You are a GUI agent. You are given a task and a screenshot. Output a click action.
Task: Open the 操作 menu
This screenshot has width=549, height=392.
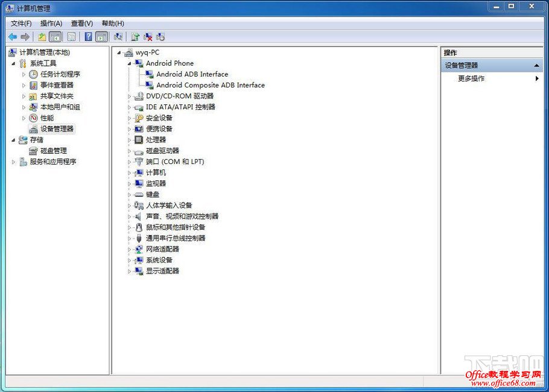[x=51, y=23]
